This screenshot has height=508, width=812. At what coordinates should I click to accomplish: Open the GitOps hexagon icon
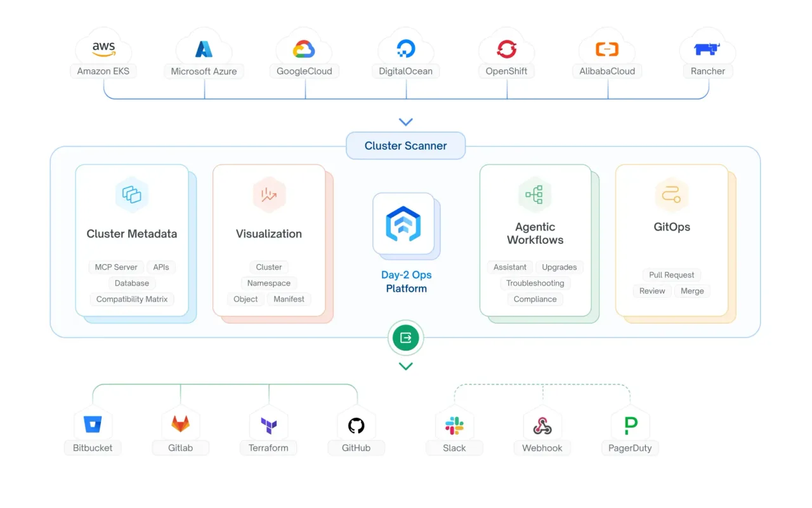coord(672,194)
